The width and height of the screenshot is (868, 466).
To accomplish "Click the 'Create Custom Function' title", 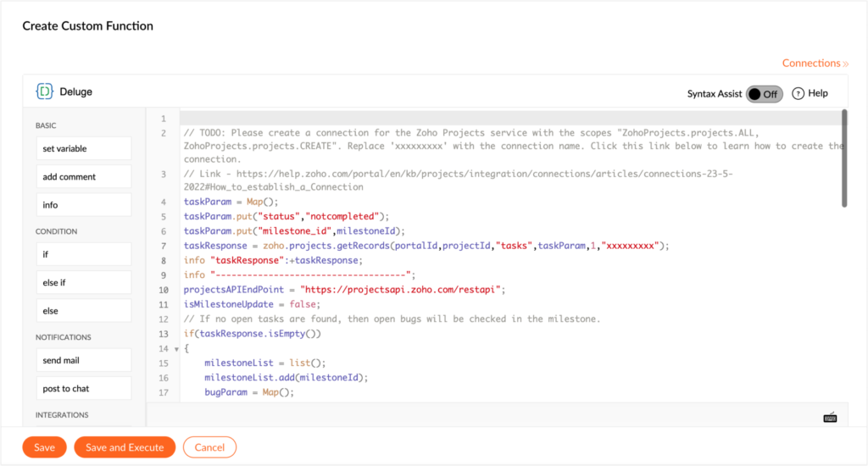I will tap(87, 26).
